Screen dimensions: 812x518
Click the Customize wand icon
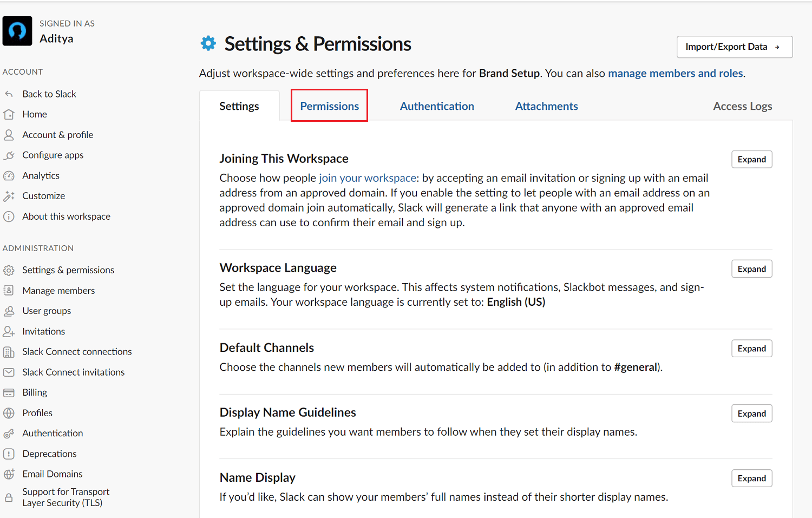pos(9,196)
